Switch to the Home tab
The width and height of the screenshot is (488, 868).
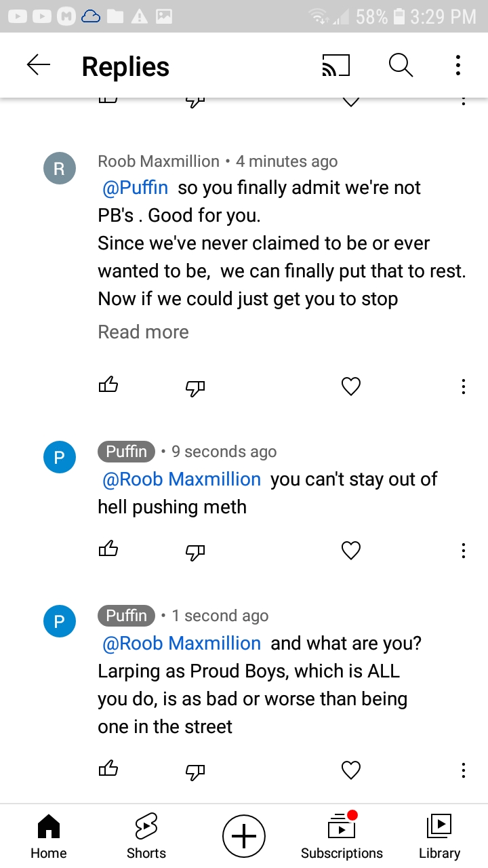click(49, 837)
